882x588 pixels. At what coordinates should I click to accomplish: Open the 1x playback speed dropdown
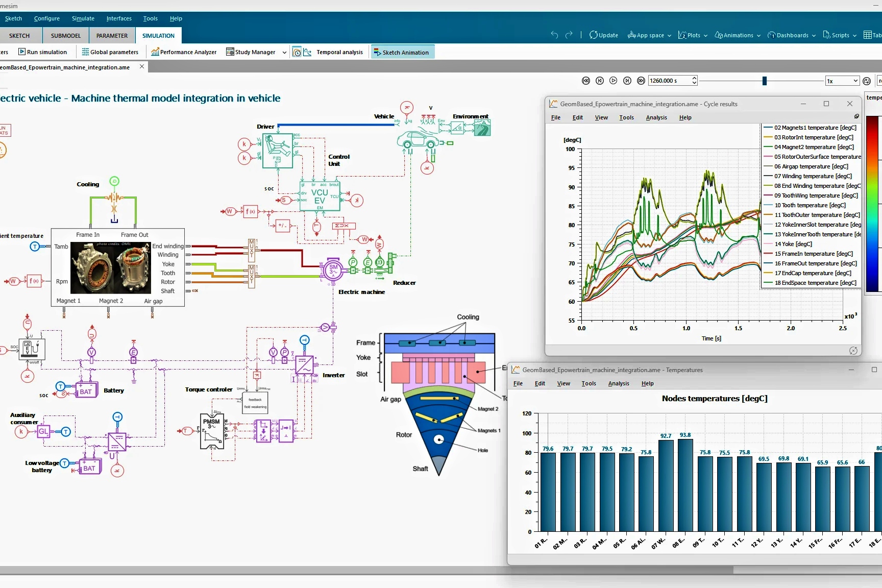coord(842,81)
